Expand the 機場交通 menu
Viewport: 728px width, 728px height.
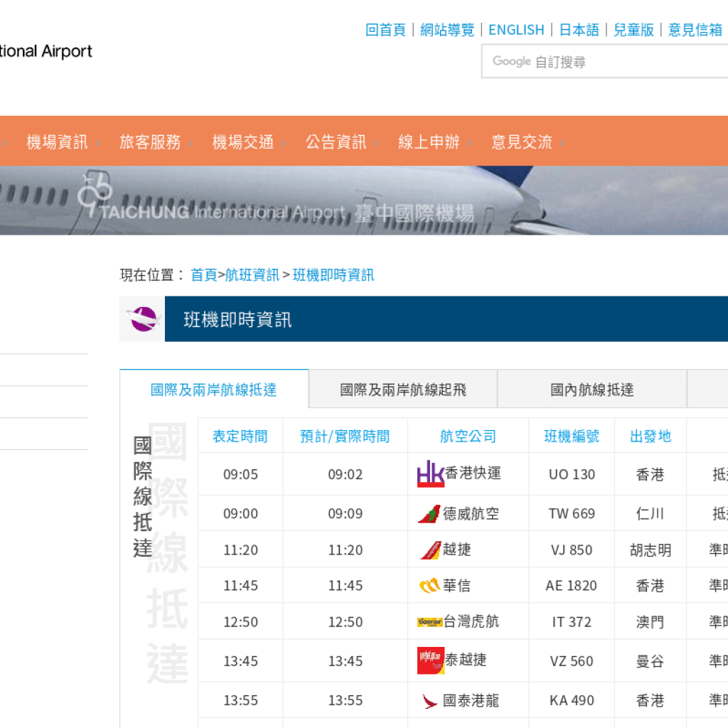pos(243,141)
